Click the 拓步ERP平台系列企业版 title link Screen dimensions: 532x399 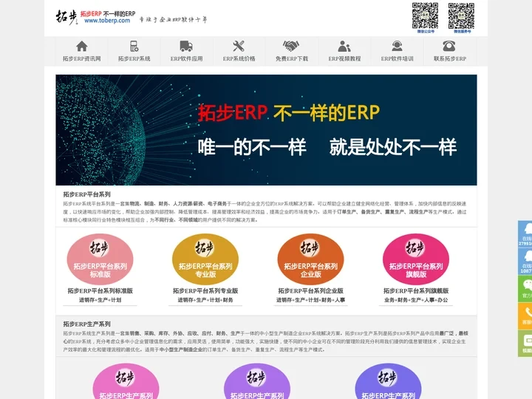[311, 291]
